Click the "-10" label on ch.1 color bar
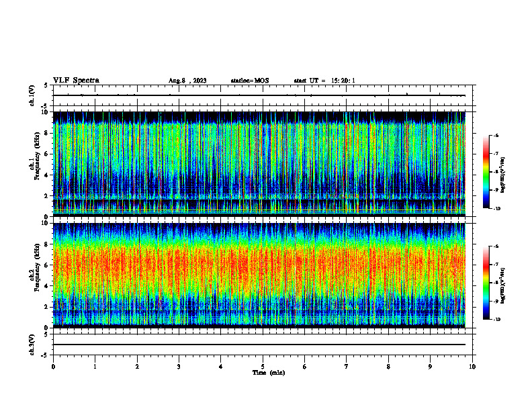 (497, 209)
